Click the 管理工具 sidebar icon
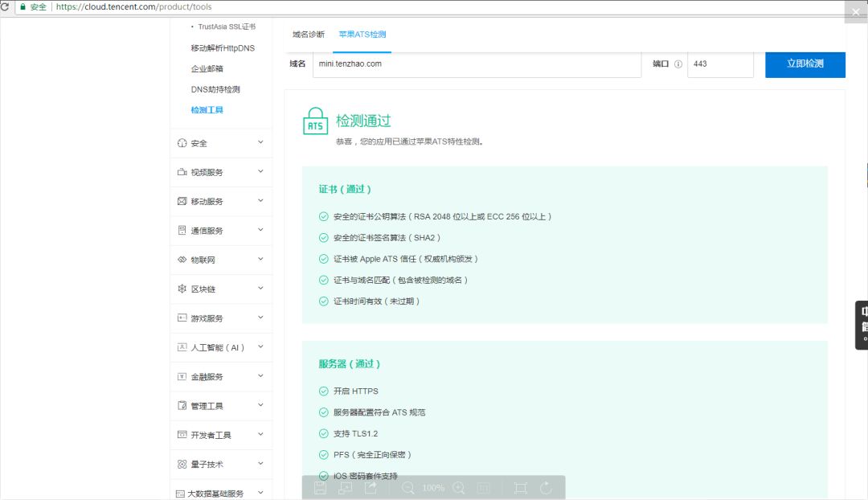The image size is (868, 500). pyautogui.click(x=182, y=405)
